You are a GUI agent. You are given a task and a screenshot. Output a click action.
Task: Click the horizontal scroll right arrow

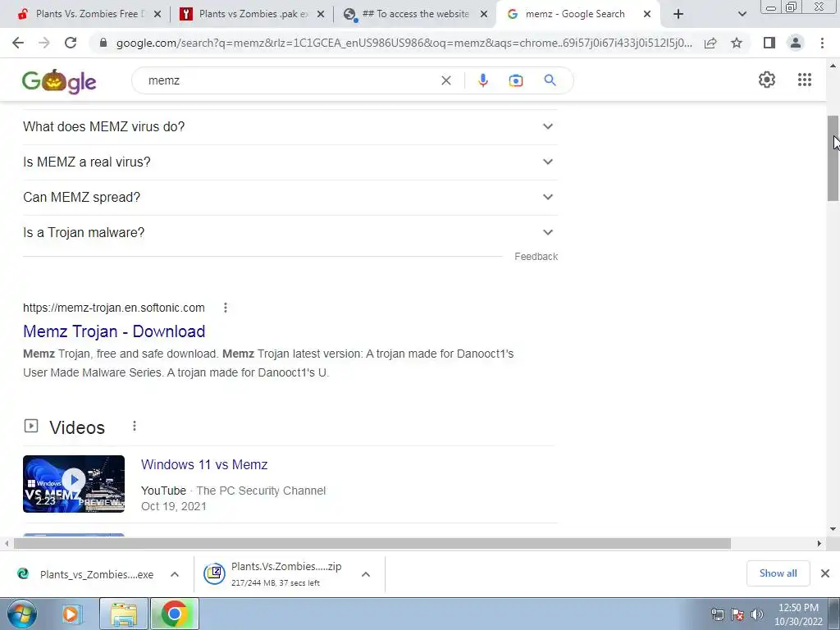(x=819, y=543)
